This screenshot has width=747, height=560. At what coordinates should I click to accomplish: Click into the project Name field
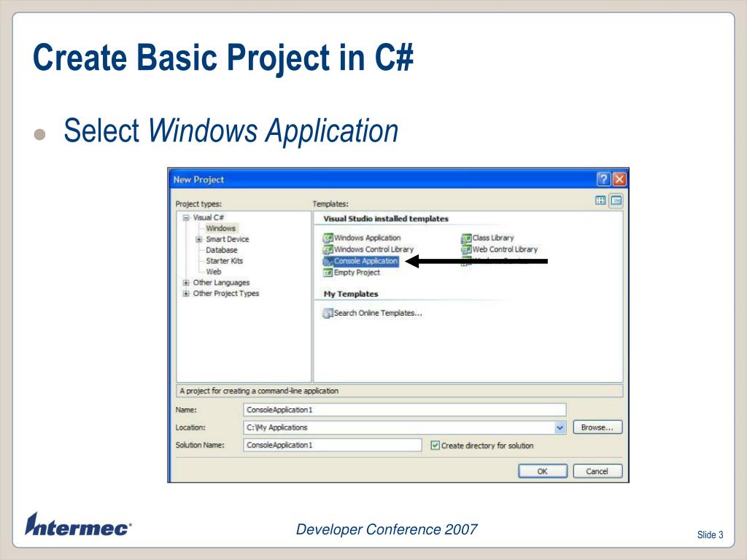pyautogui.click(x=405, y=410)
